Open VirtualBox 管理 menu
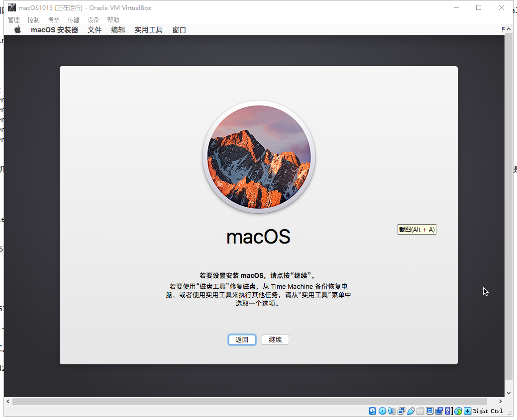The width and height of the screenshot is (517, 420). tap(14, 20)
